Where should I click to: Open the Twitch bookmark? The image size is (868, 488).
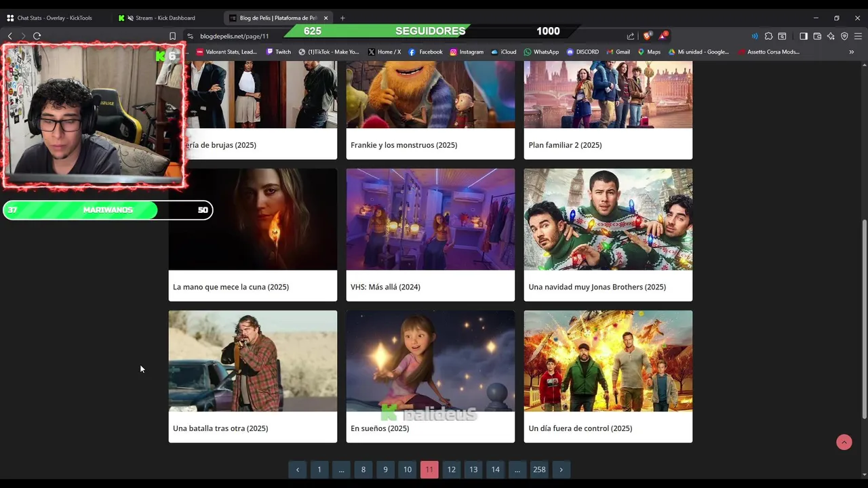click(279, 52)
